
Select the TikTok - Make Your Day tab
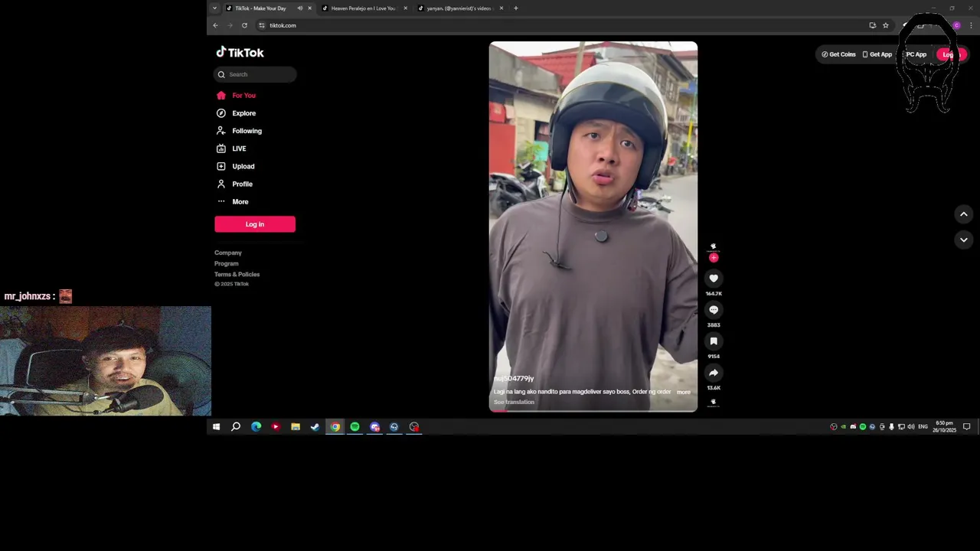pyautogui.click(x=261, y=8)
